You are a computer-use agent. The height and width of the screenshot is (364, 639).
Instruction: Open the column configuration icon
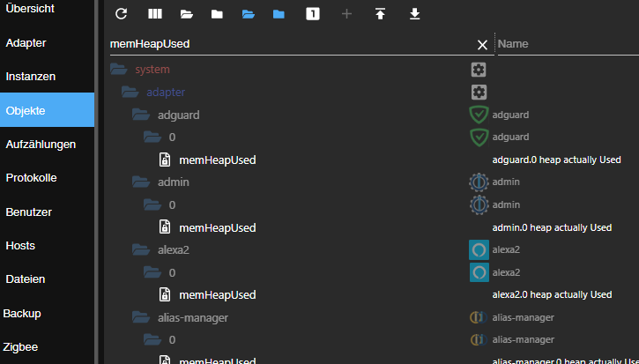click(154, 14)
